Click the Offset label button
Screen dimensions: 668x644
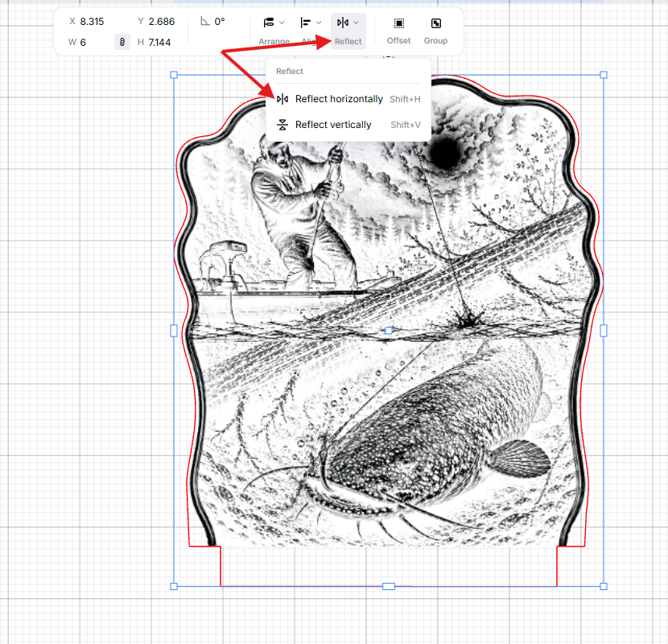398,41
